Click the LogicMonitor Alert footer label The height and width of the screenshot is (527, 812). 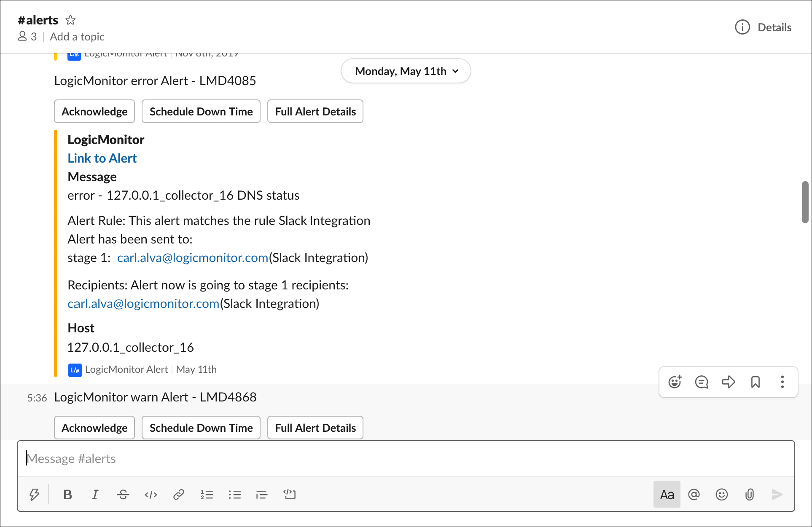pos(126,369)
